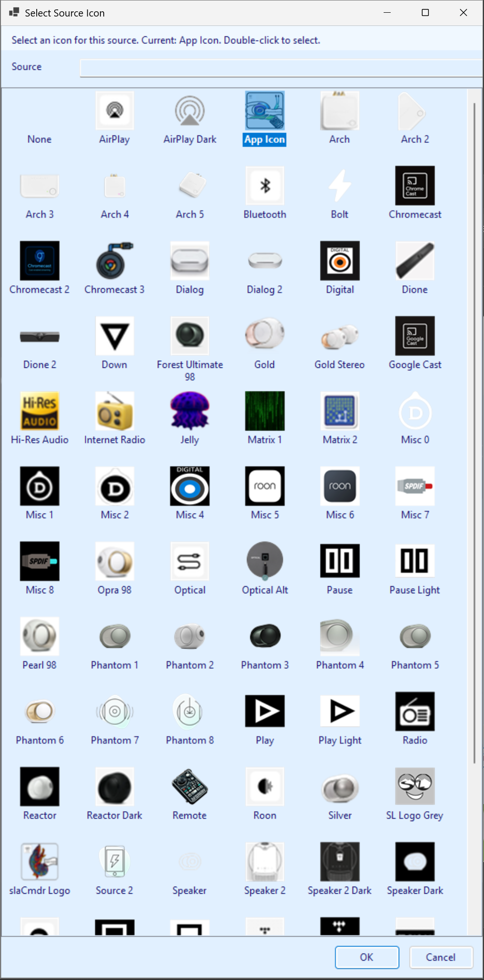The image size is (484, 980).
Task: Pick the Phantom 3 black speaker icon
Action: point(265,636)
